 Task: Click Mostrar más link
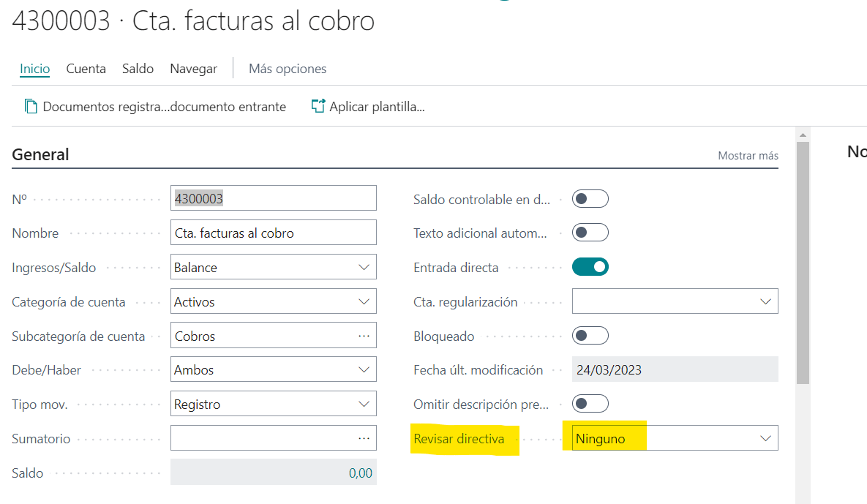748,156
